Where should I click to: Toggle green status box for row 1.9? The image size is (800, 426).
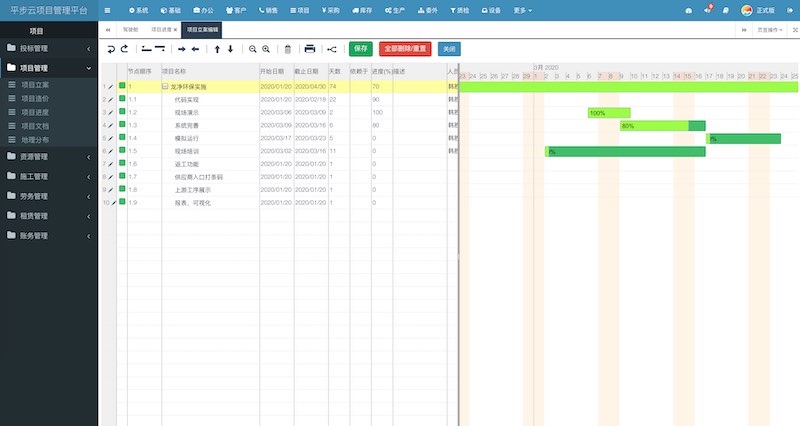tap(122, 202)
